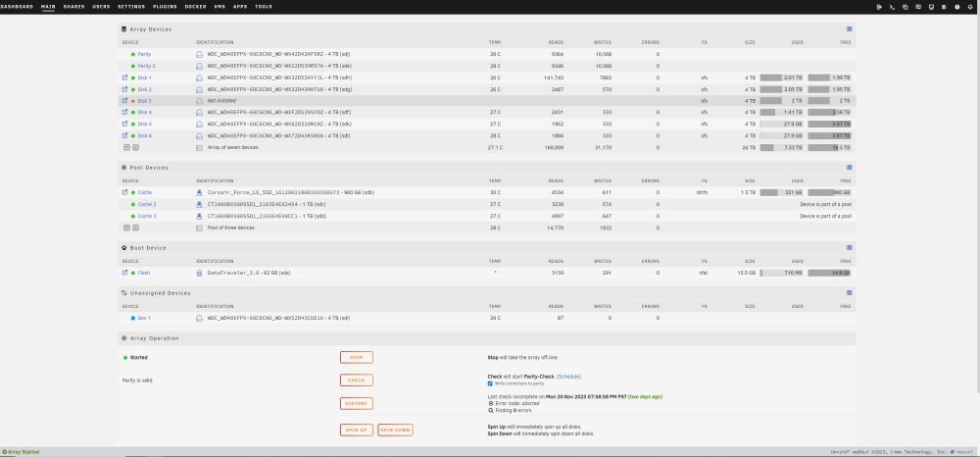The height and width of the screenshot is (457, 980).
Task: Click the CHECK parity button
Action: (x=357, y=381)
